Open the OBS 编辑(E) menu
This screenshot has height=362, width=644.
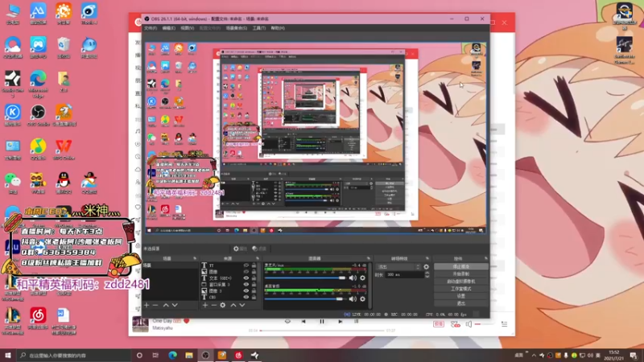(169, 28)
